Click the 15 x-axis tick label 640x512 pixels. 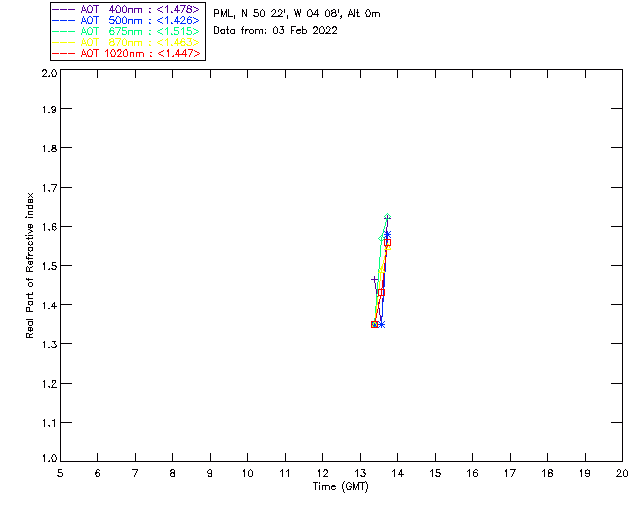[435, 473]
